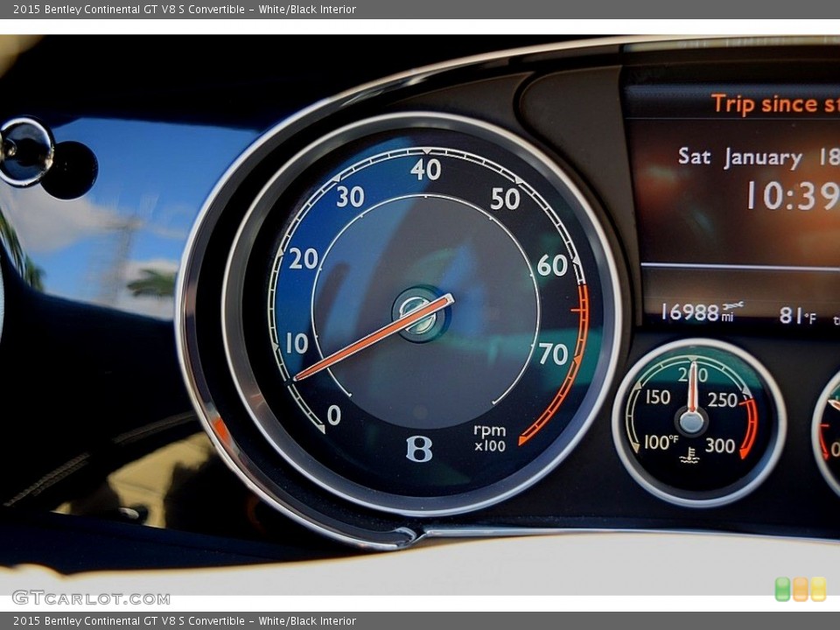Click the 'Sat January' date text
Image resolution: width=840 pixels, height=630 pixels.
(x=740, y=157)
